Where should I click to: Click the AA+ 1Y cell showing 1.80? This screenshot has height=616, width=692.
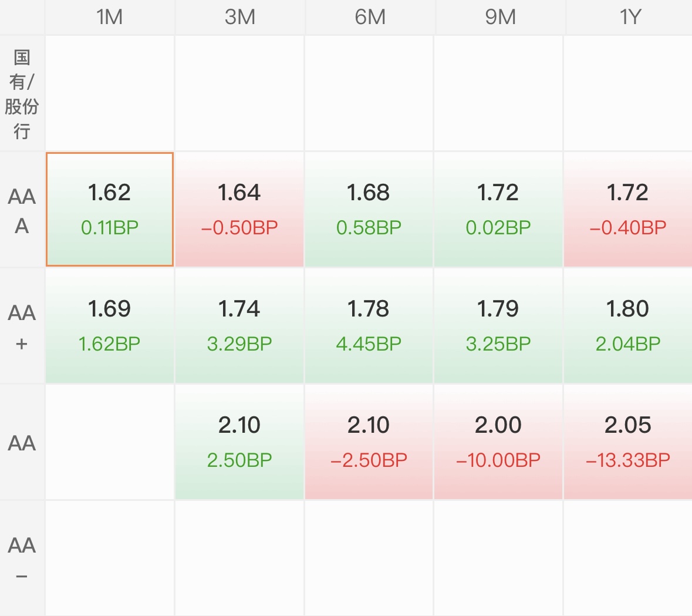pos(627,325)
